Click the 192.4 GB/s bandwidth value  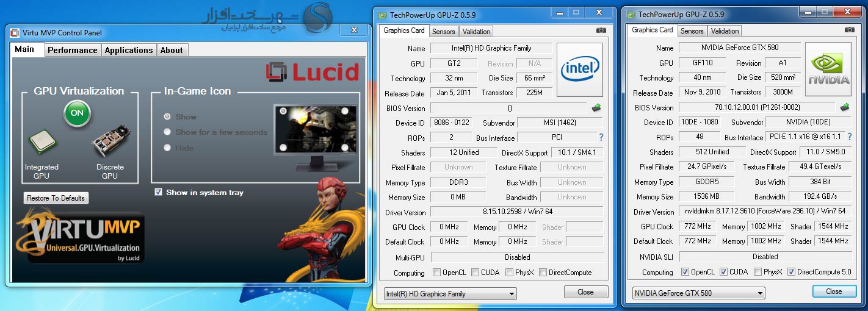pyautogui.click(x=820, y=196)
